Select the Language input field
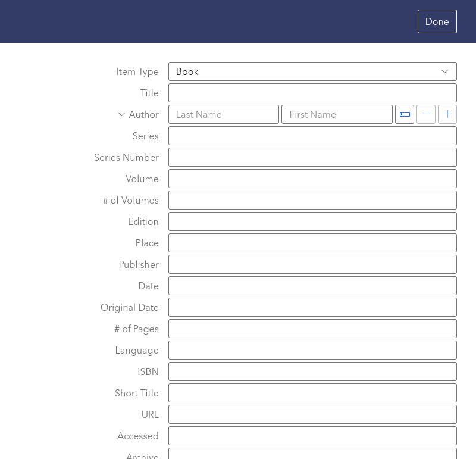The image size is (476, 459). (312, 350)
